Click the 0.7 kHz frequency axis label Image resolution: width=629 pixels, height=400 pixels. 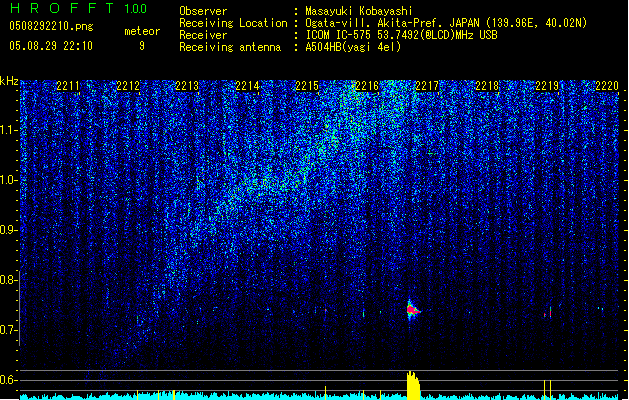click(9, 330)
